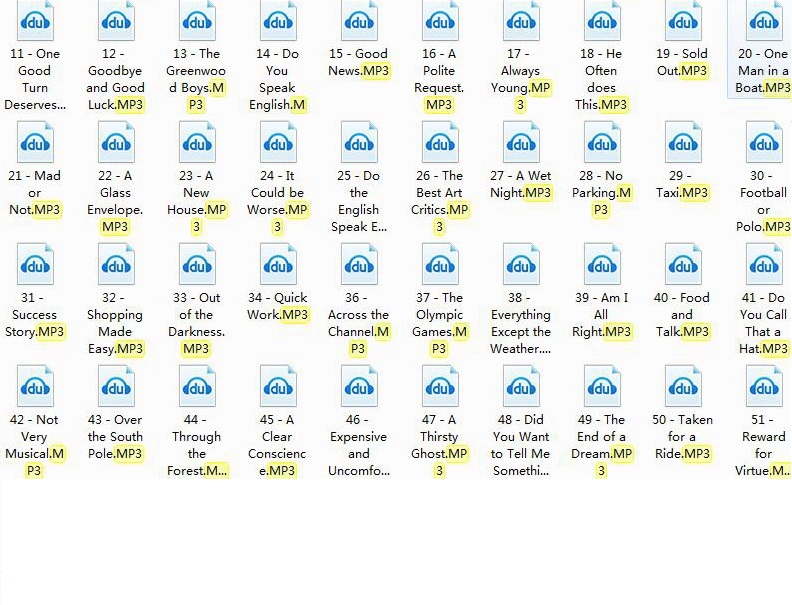Select the '43 - Over the South Pole.MP3' icon
792x605 pixels.
tap(116, 387)
